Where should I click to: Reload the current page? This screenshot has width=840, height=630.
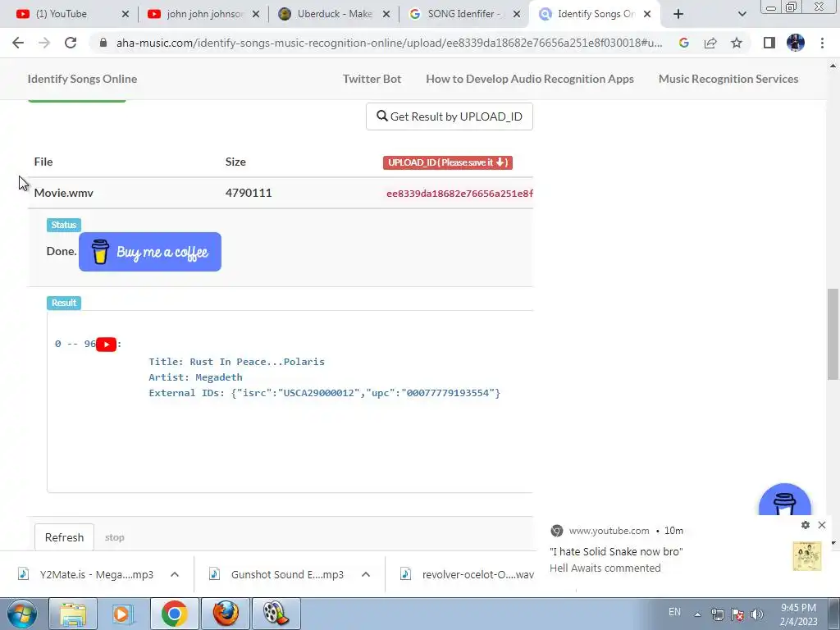point(71,43)
